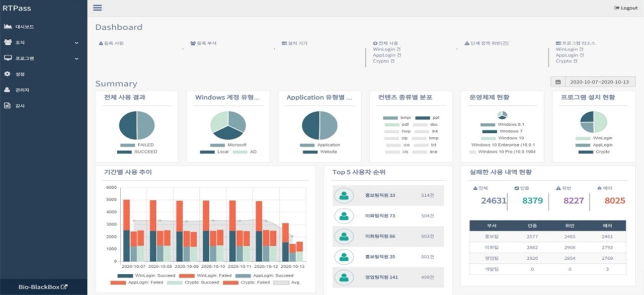This screenshot has width=644, height=295.
Task: Click the 전체 person icon above 24631
Action: click(475, 188)
